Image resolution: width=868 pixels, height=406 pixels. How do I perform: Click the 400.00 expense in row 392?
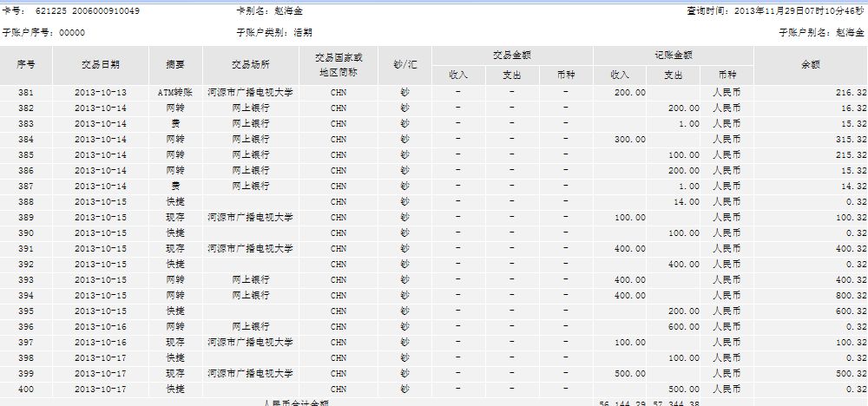(x=684, y=263)
